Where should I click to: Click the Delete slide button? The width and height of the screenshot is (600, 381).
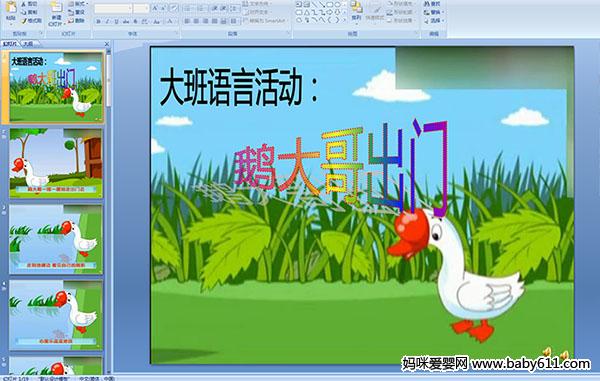coord(77,21)
